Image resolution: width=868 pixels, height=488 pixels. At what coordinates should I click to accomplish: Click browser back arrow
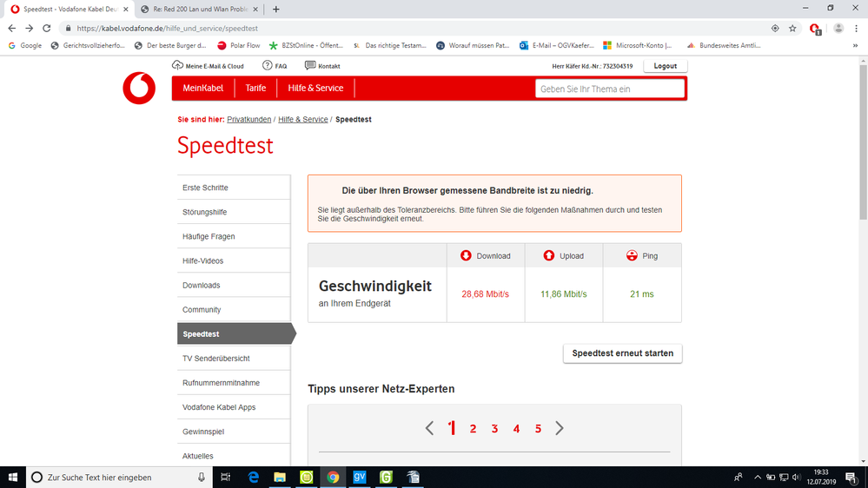tap(11, 28)
